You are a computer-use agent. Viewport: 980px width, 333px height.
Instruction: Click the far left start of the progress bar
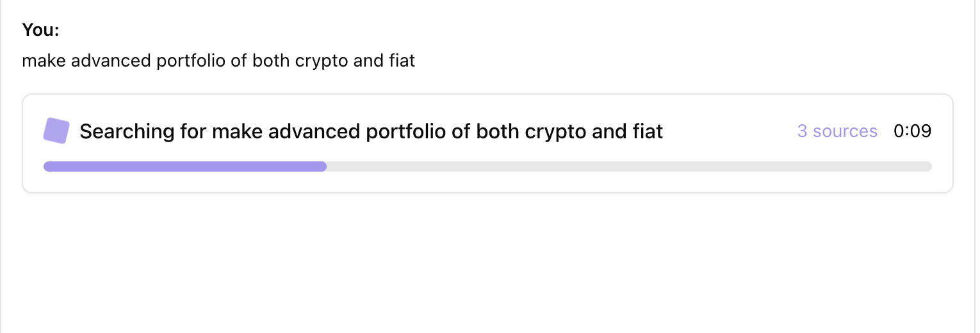click(x=47, y=166)
